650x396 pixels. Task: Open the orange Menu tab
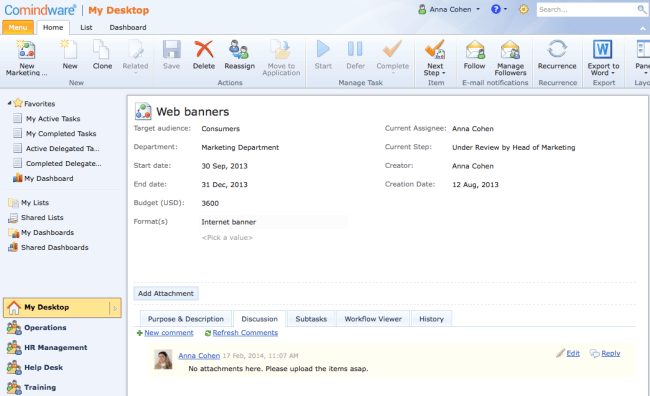(18, 27)
